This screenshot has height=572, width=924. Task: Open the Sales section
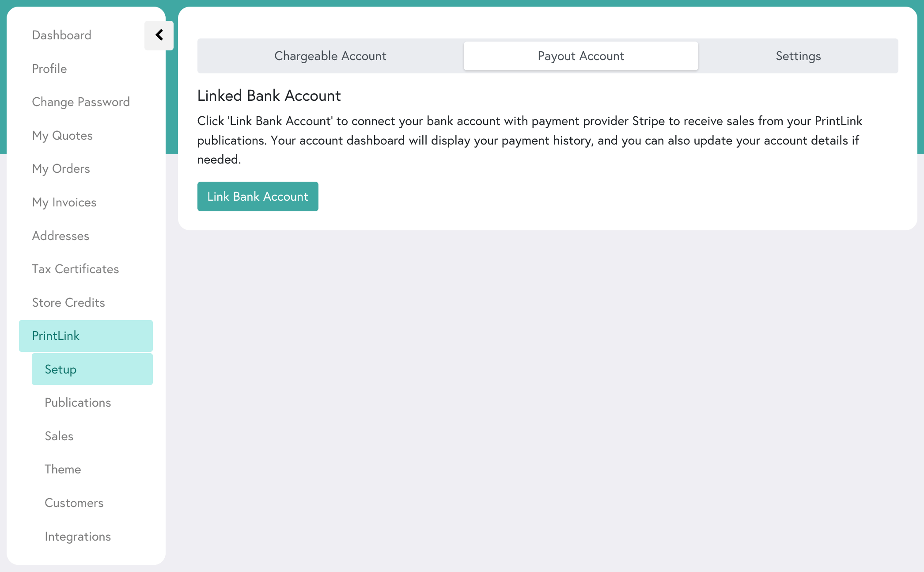click(59, 436)
